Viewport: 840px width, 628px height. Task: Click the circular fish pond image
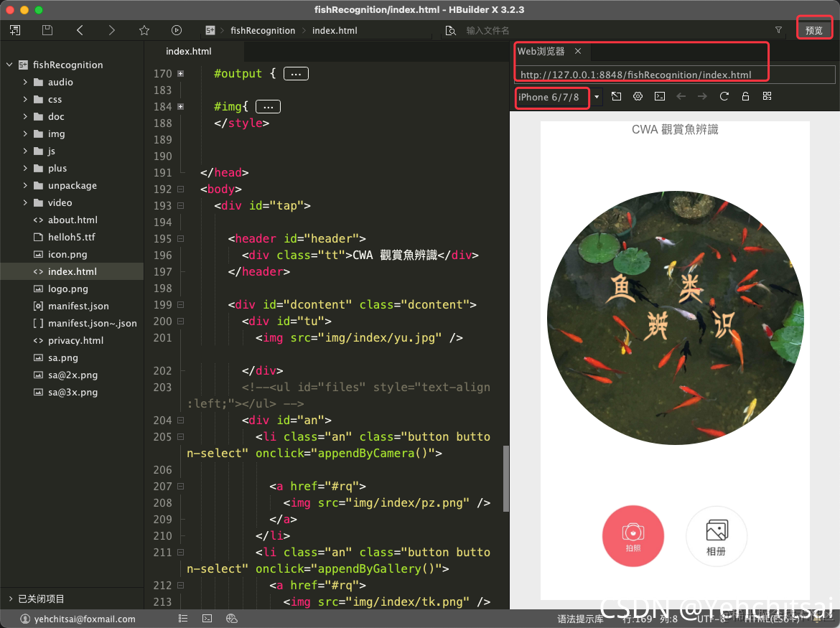pos(675,318)
